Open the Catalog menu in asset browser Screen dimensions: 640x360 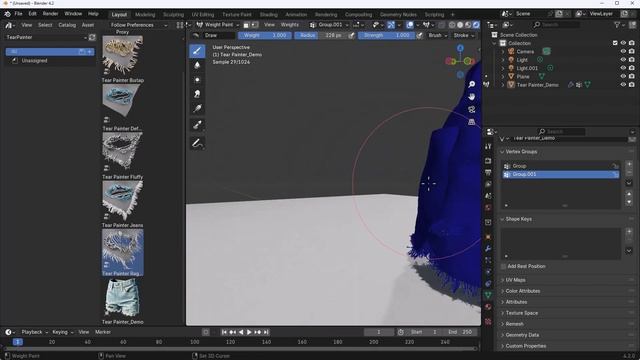(x=67, y=25)
